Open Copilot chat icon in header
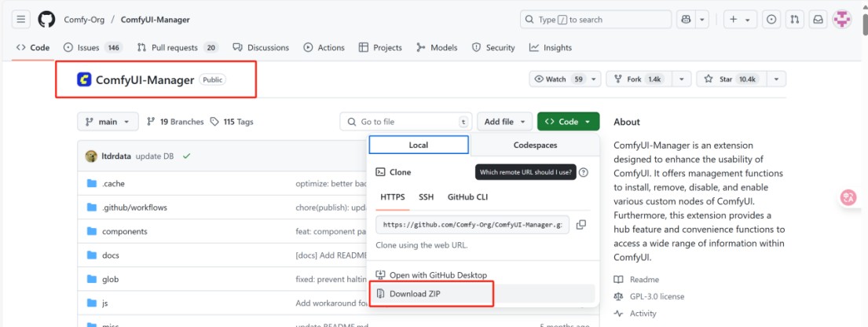868x327 pixels. point(686,20)
